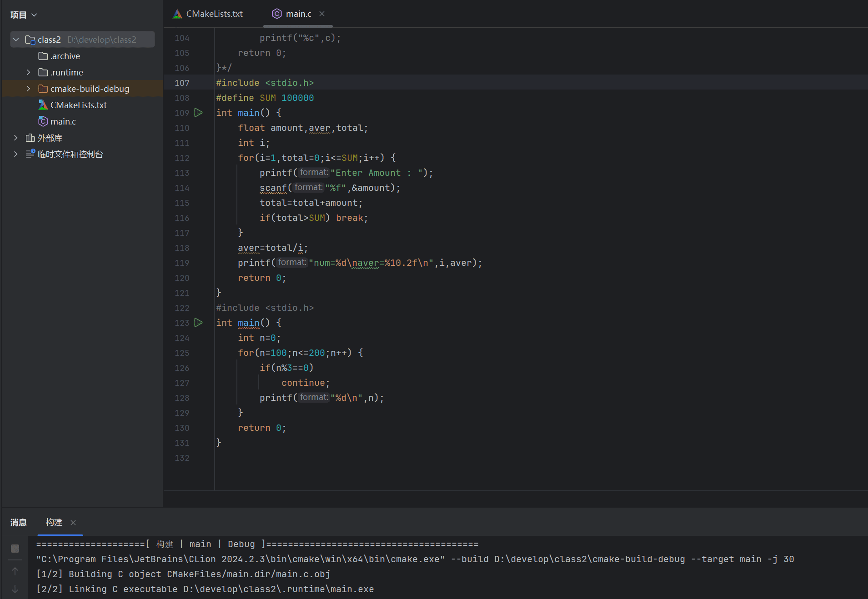Click the .archive folder icon

43,56
